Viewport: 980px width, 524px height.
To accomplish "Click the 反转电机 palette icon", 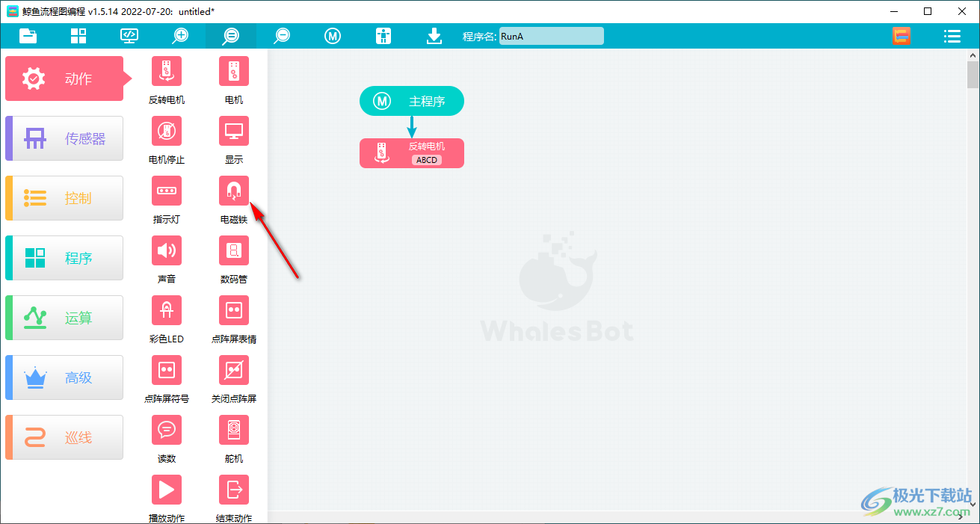I will [x=166, y=71].
